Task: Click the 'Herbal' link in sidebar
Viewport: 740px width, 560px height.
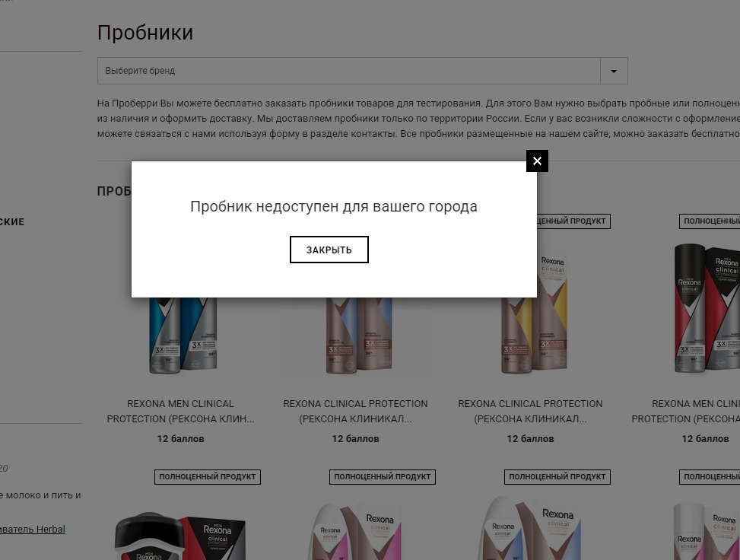Action: coord(32,530)
